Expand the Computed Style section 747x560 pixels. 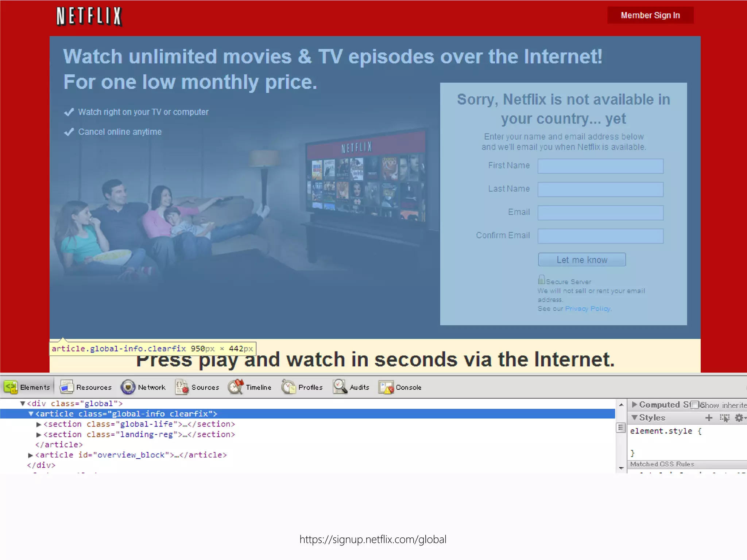coord(634,404)
